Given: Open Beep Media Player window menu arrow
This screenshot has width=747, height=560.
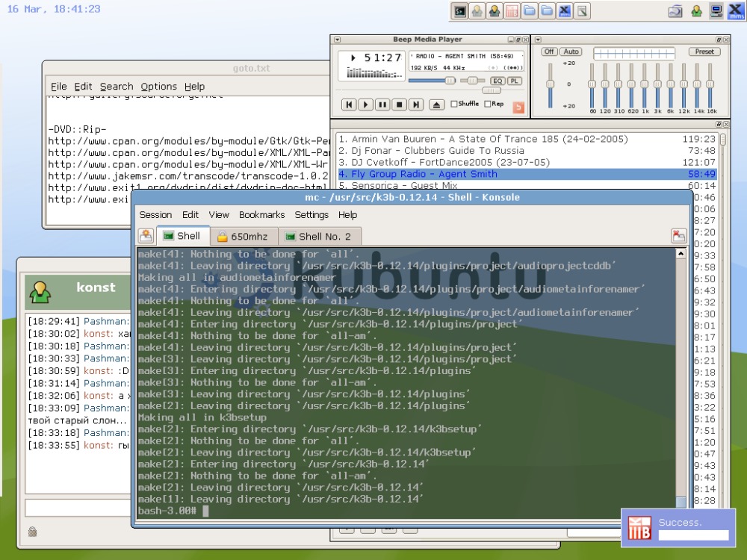Looking at the screenshot, I should click(337, 40).
